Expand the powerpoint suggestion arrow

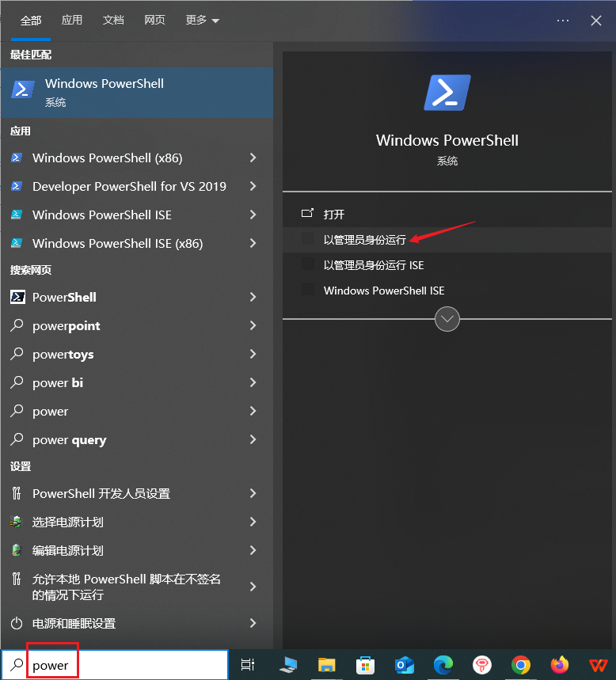pos(253,325)
